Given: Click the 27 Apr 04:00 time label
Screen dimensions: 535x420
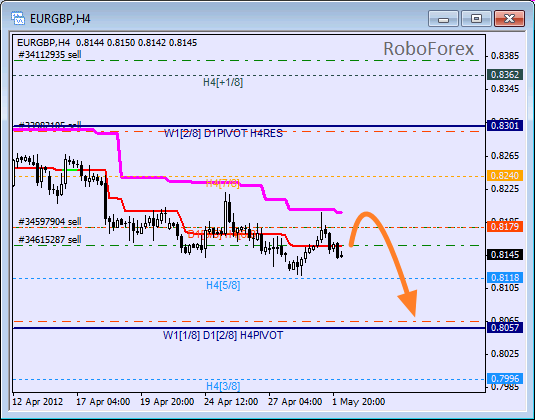Looking at the screenshot, I should [295, 402].
